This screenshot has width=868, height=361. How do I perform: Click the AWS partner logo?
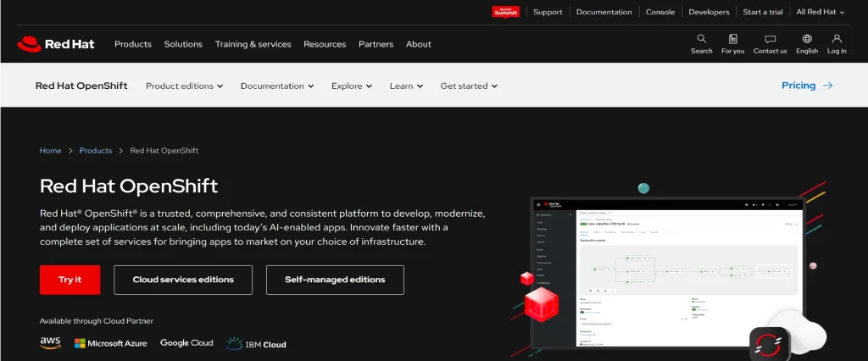[50, 343]
